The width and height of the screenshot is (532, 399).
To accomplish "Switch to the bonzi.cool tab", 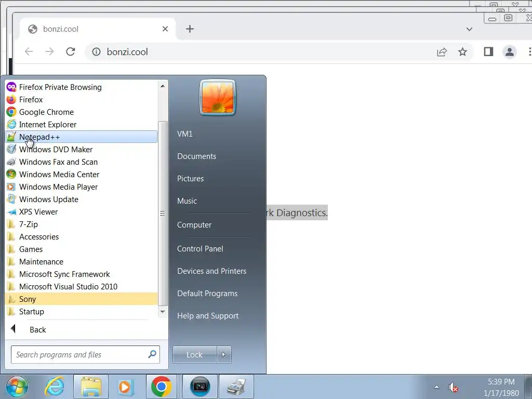I will pos(98,29).
